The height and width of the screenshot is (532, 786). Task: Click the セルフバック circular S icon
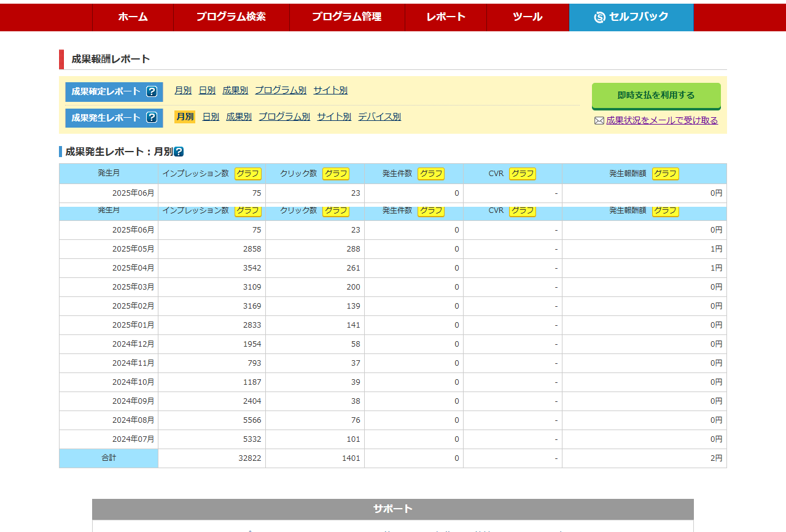click(599, 17)
